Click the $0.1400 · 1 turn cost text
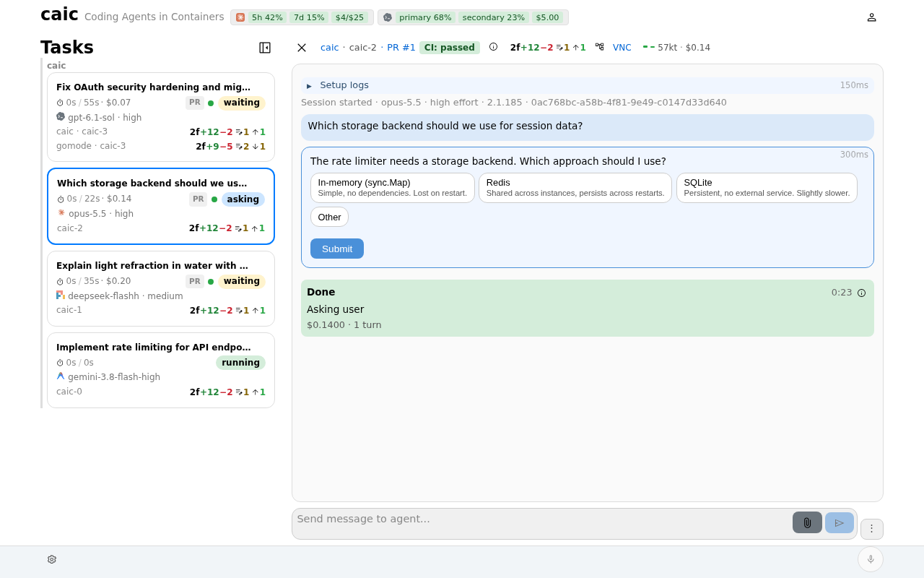The height and width of the screenshot is (578, 924). (344, 325)
